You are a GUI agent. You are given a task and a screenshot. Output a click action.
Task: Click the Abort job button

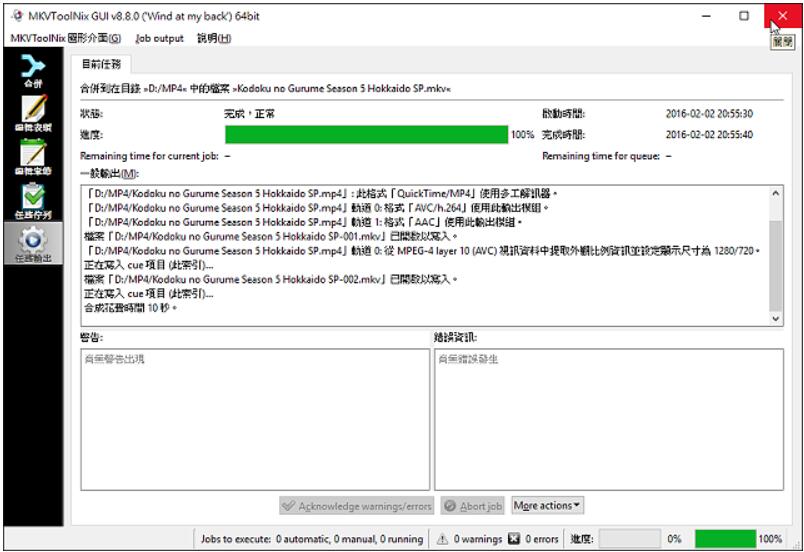click(x=473, y=506)
